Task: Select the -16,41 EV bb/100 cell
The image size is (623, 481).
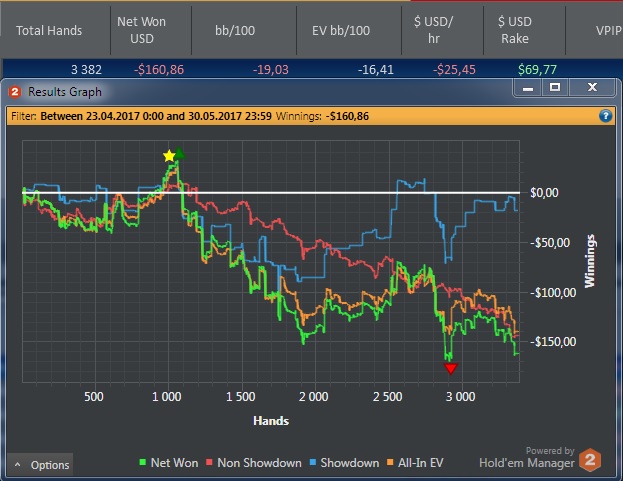Action: click(375, 70)
